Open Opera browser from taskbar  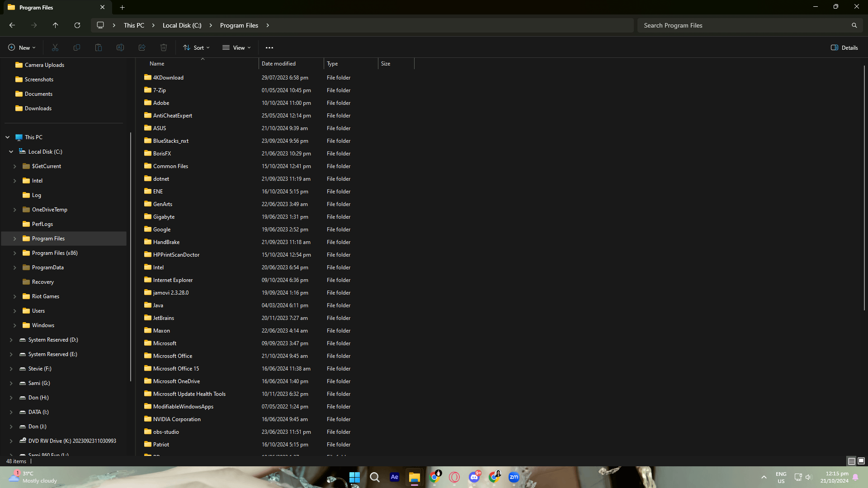click(x=454, y=477)
